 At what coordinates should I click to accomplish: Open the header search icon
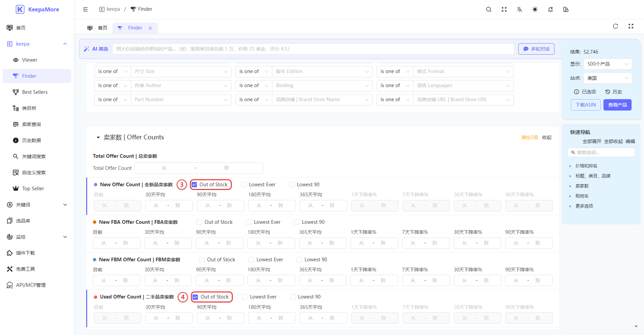pos(489,9)
